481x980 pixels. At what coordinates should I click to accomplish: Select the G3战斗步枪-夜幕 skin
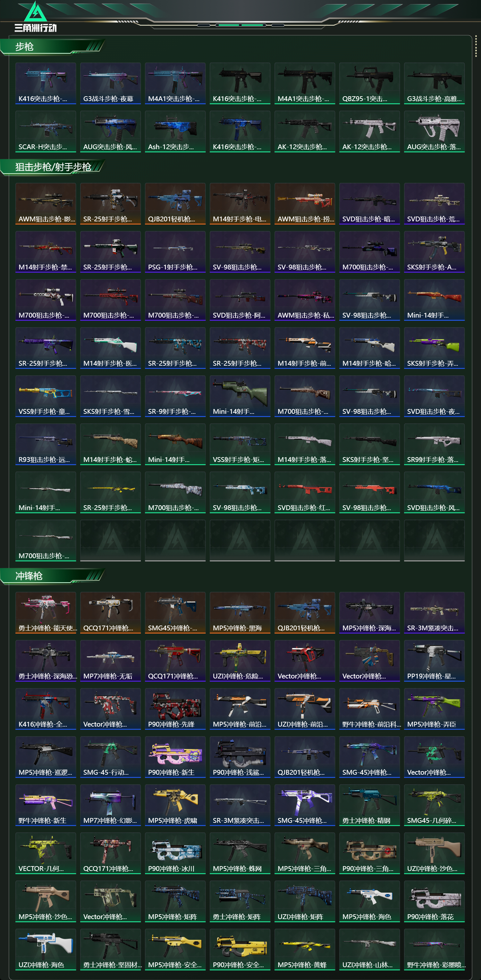click(x=110, y=83)
